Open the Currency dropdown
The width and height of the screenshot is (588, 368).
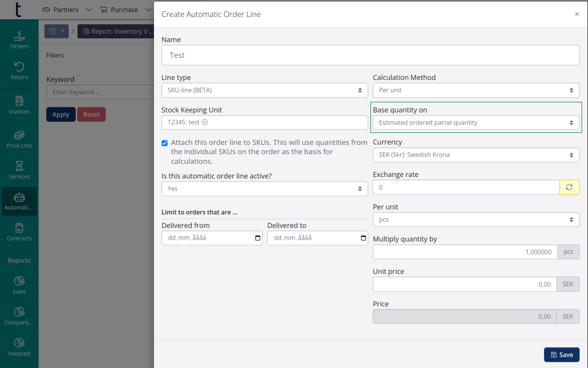[x=476, y=155]
